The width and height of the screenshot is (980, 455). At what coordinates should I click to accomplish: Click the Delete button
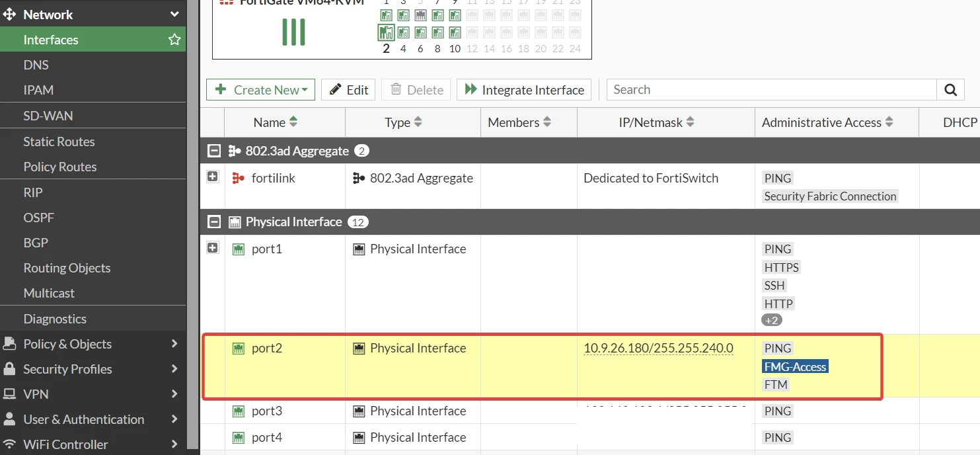416,90
